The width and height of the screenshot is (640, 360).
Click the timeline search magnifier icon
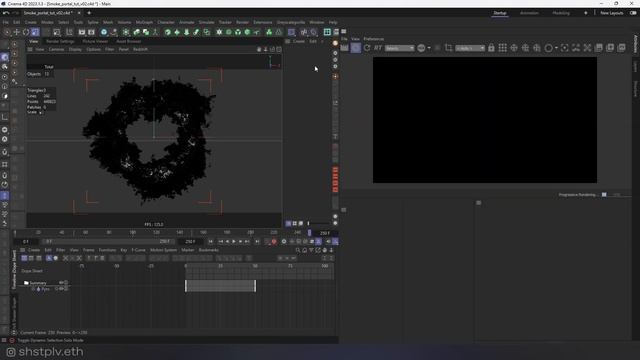(x=298, y=250)
